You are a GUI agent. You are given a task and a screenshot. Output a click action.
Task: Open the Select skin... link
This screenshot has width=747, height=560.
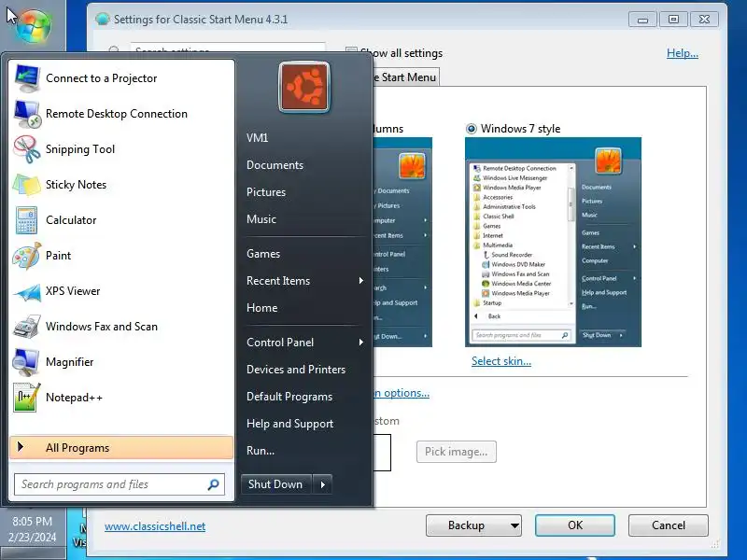501,361
